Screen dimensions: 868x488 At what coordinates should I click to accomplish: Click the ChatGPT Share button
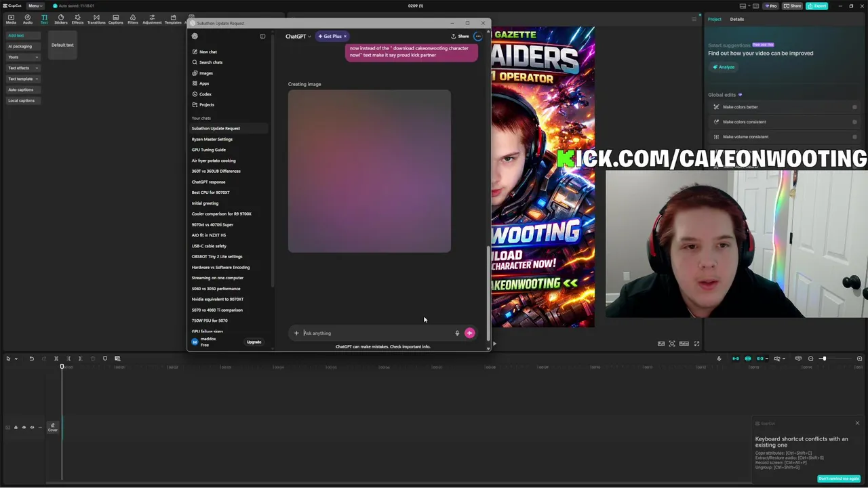point(460,37)
